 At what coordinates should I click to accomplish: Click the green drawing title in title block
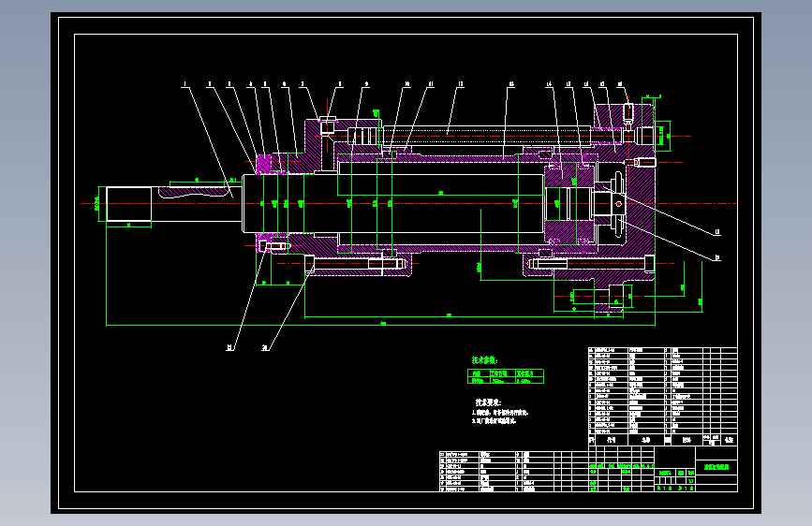[x=716, y=467]
